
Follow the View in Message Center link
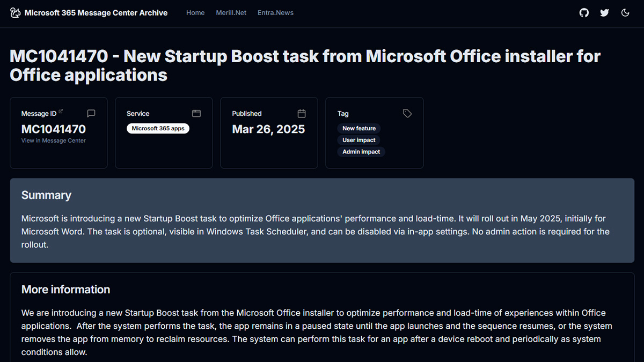pyautogui.click(x=53, y=141)
